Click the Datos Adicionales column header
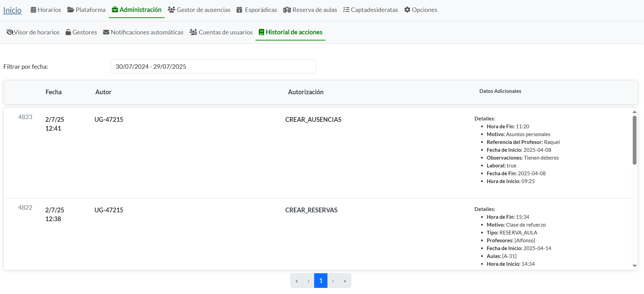Image resolution: width=644 pixels, height=294 pixels. (x=500, y=91)
